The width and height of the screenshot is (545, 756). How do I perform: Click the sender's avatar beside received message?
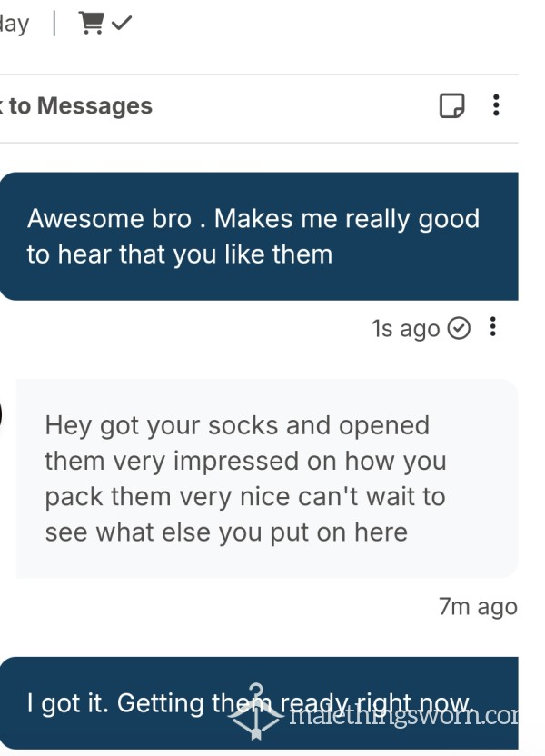click(x=2, y=414)
